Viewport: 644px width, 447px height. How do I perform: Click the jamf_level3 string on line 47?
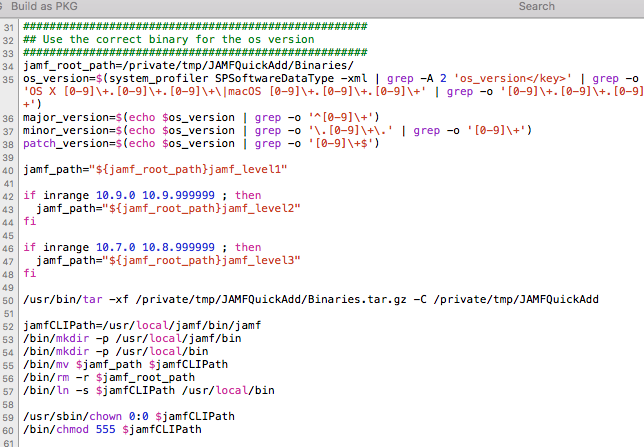tap(201, 260)
